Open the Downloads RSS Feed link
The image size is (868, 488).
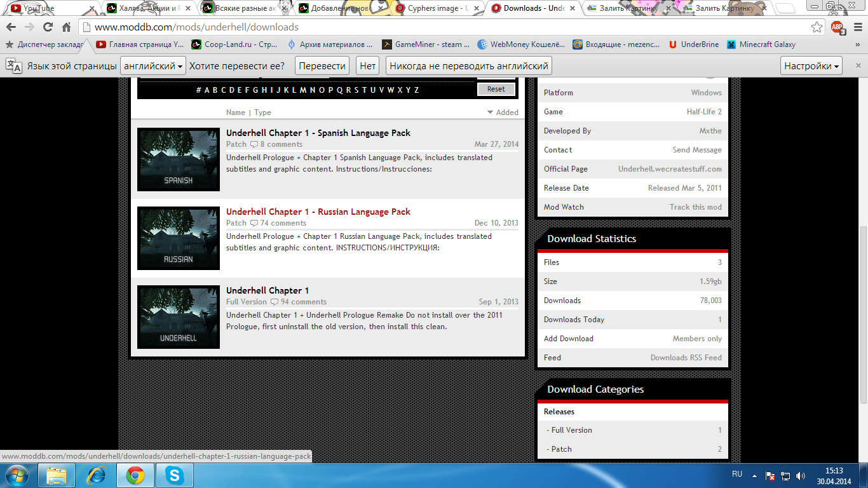(686, 358)
